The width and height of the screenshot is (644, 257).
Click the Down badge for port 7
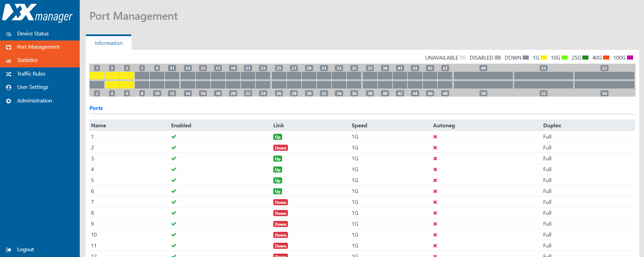[280, 203]
